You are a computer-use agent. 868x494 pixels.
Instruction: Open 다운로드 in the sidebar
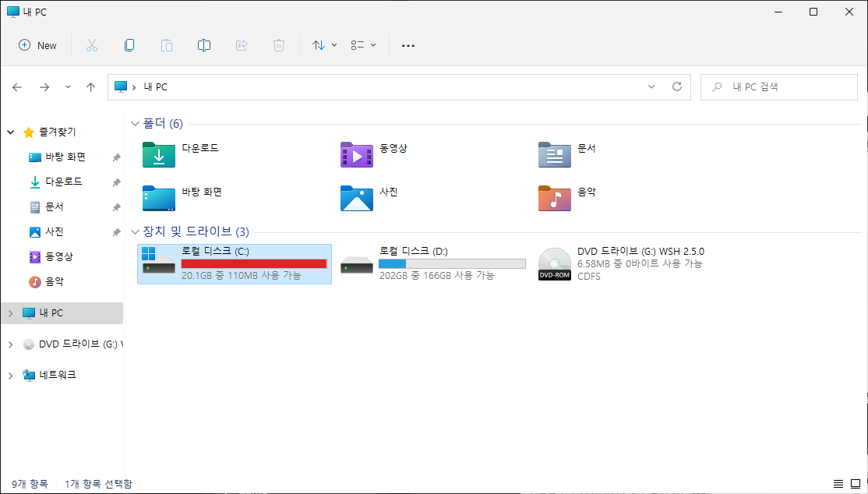coord(64,182)
